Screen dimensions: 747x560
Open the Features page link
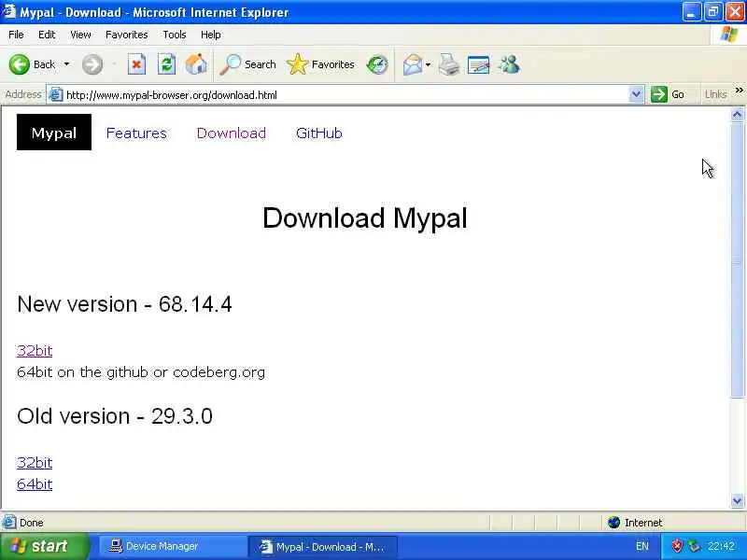(136, 133)
